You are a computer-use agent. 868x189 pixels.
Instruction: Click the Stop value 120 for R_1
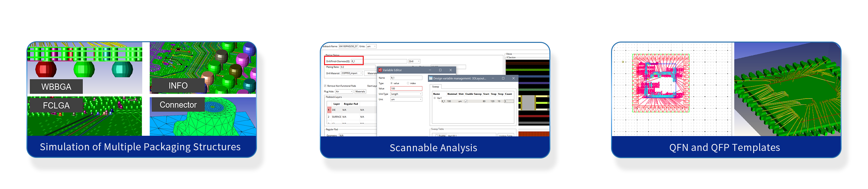click(492, 101)
